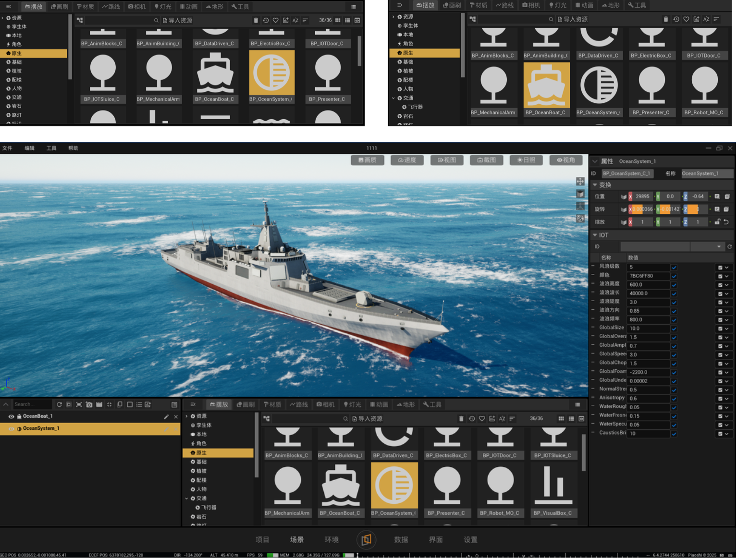Click the 旋转 X value slider field
The image size is (737, 560).
click(x=643, y=209)
